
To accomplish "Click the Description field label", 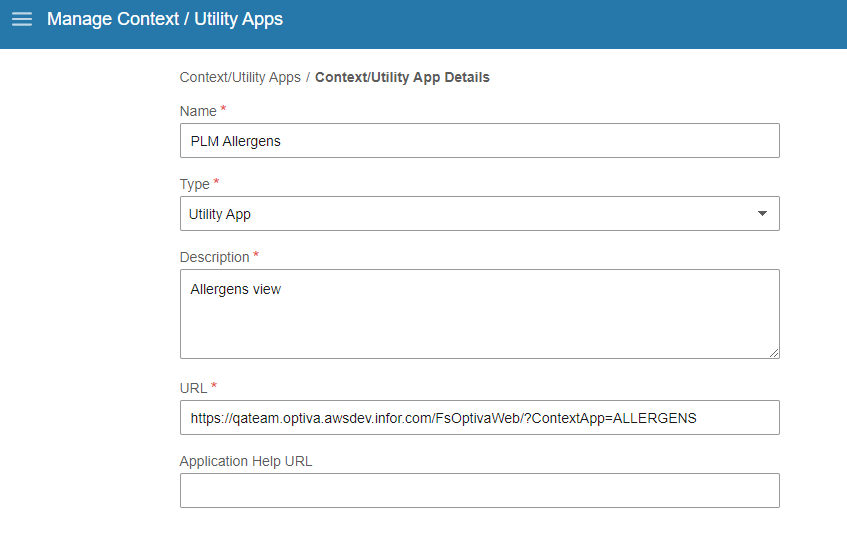I will pyautogui.click(x=214, y=257).
